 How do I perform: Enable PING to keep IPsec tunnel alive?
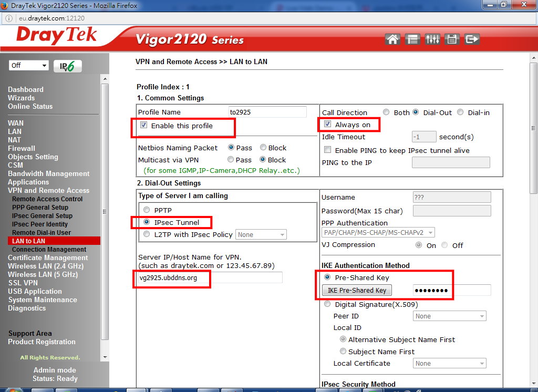click(x=328, y=150)
